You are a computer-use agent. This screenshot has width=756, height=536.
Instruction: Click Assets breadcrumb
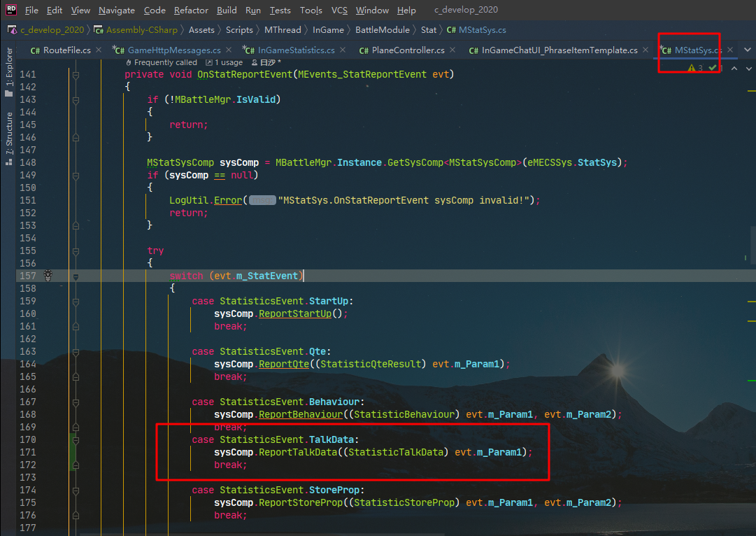pyautogui.click(x=201, y=30)
